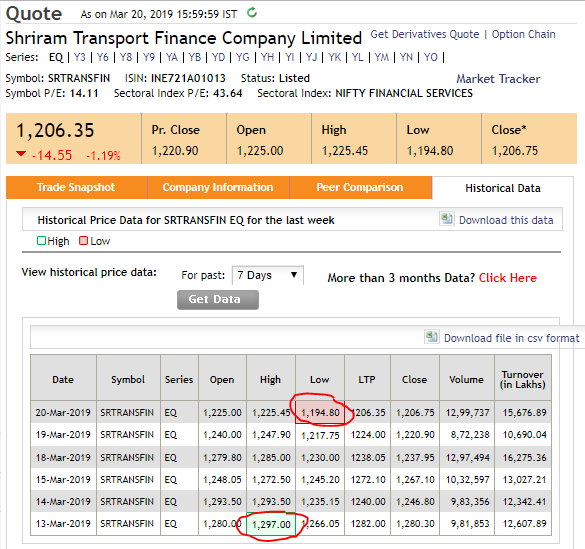Click the 12,99,737 volume cell
Viewport: 585px width, 549px height.
[x=467, y=412]
